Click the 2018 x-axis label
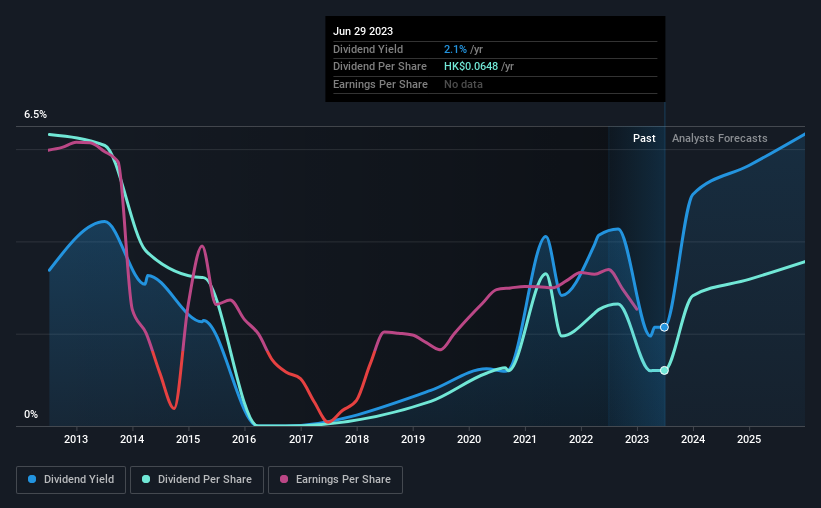The image size is (821, 508). tap(357, 439)
